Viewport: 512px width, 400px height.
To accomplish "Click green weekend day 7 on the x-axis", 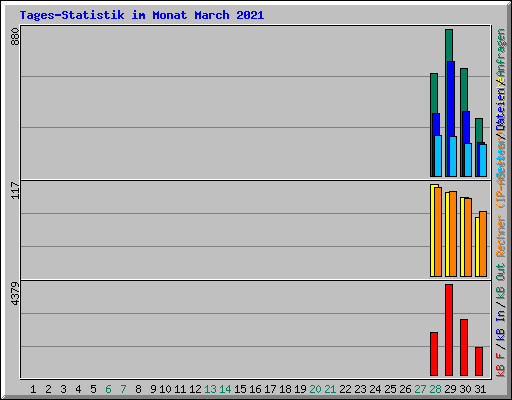I will 123,389.
